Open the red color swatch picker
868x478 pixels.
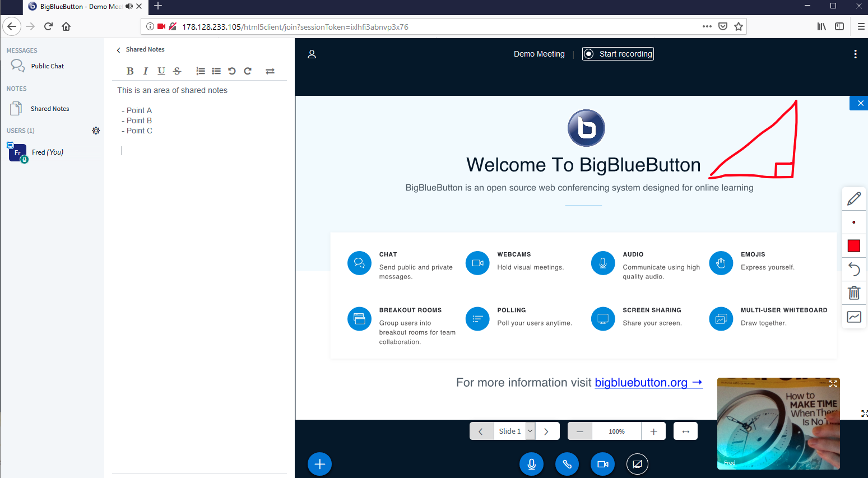tap(854, 246)
